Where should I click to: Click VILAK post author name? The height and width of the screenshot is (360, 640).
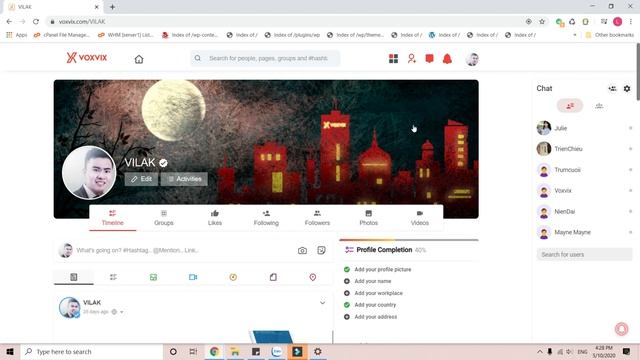click(92, 302)
